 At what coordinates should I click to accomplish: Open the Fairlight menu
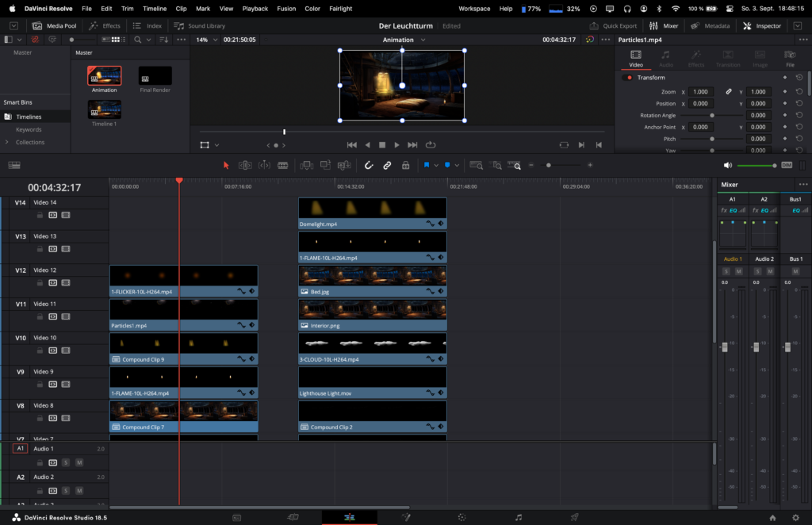[x=340, y=9]
